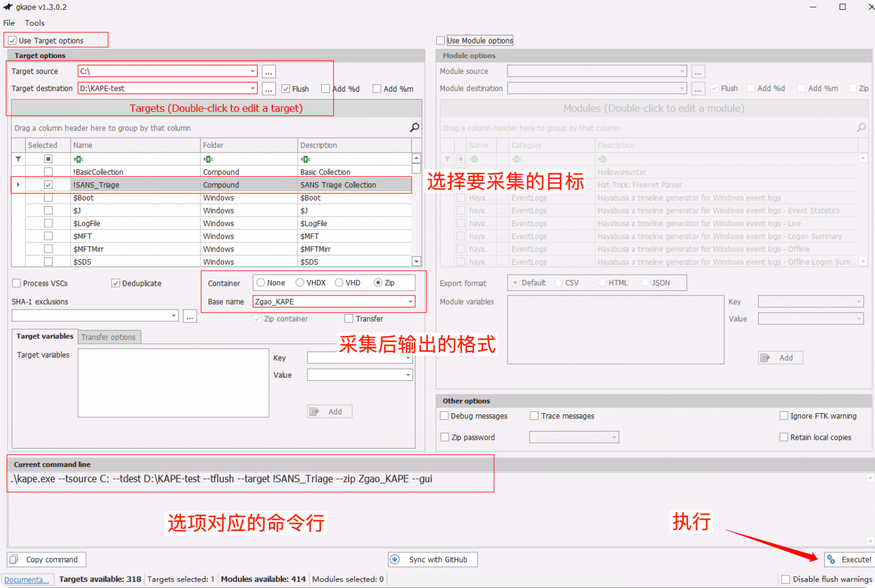The height and width of the screenshot is (588, 875).
Task: Click the Execute! button
Action: tap(851, 559)
